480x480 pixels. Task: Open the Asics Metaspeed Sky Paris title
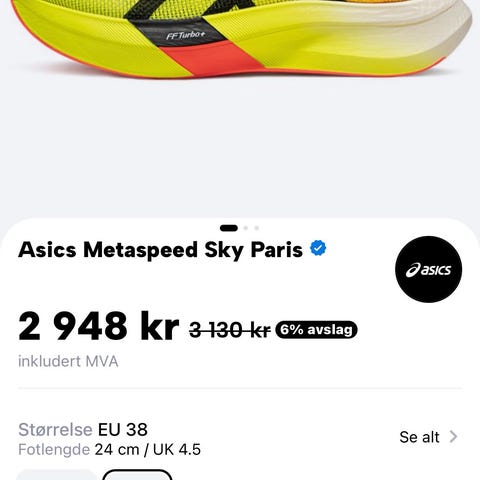pyautogui.click(x=160, y=250)
